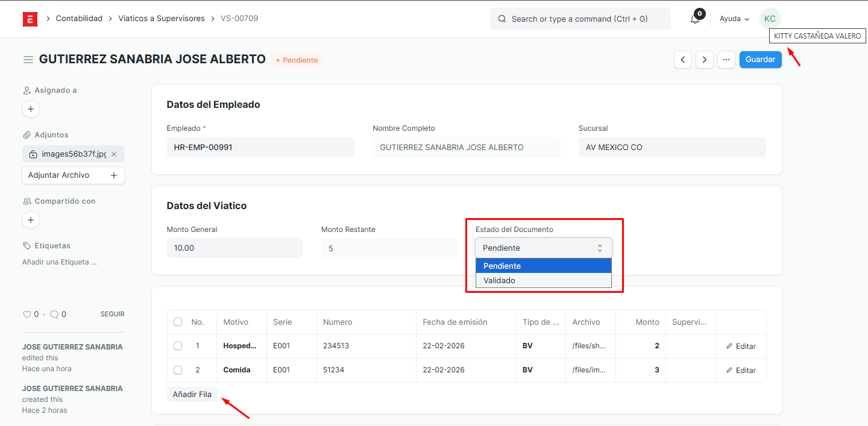Toggle sidebar with the hamburger menu icon

click(28, 60)
